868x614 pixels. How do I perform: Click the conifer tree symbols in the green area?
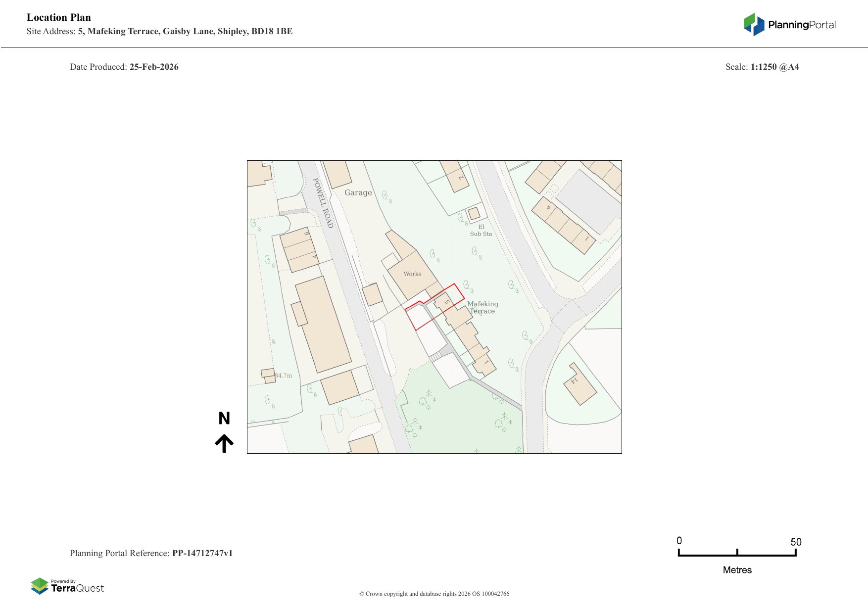pos(427,398)
